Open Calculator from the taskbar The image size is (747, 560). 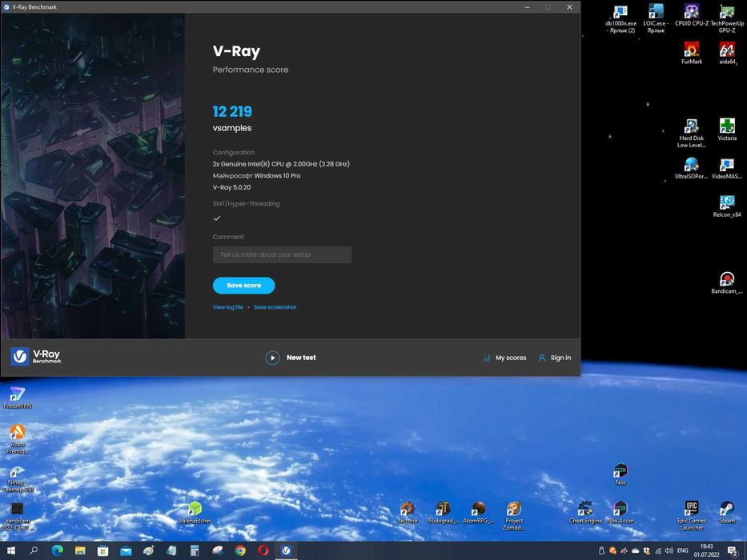tap(195, 551)
